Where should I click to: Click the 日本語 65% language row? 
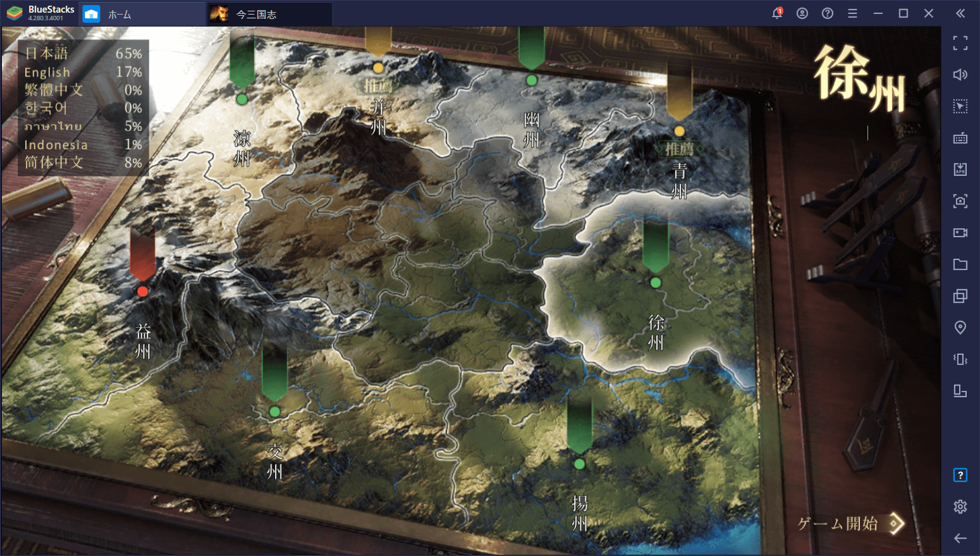point(83,54)
